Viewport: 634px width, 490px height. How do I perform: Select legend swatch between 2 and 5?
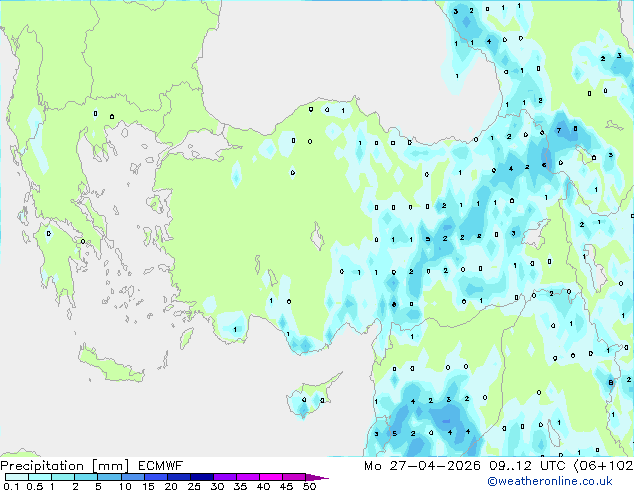tap(86, 477)
